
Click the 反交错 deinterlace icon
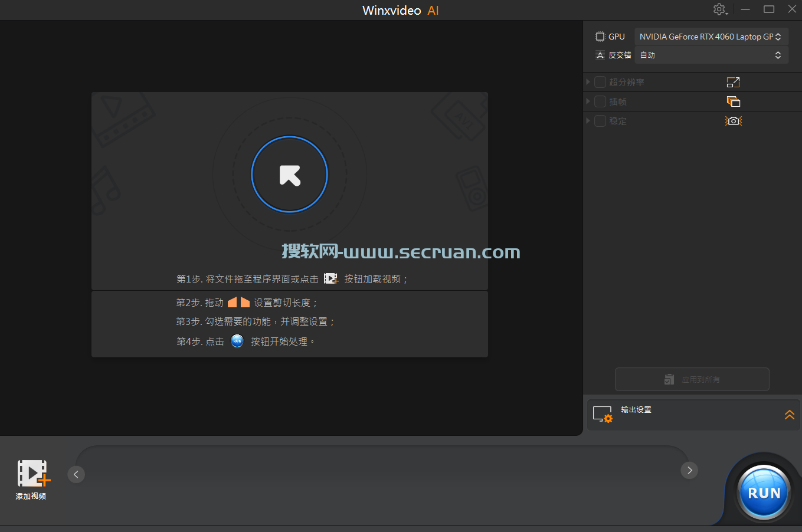[x=600, y=55]
